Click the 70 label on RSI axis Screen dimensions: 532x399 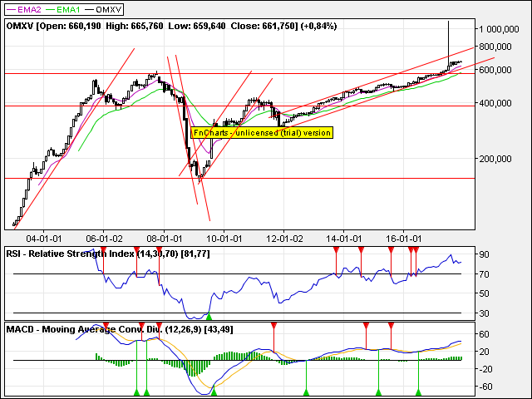click(484, 274)
